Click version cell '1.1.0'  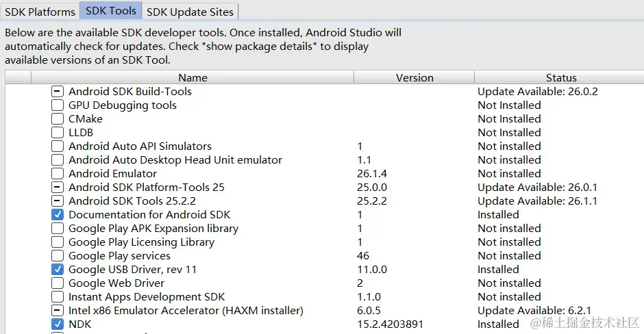pos(369,296)
